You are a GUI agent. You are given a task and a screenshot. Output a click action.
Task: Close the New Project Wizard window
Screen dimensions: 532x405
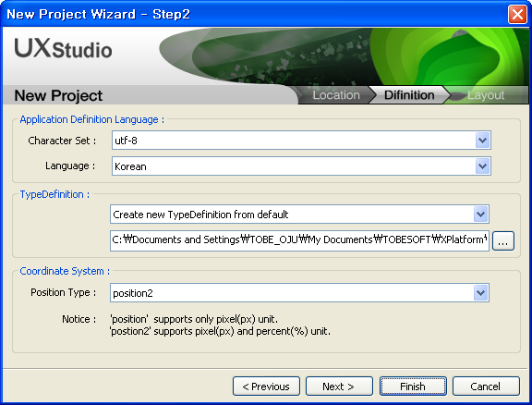point(517,14)
